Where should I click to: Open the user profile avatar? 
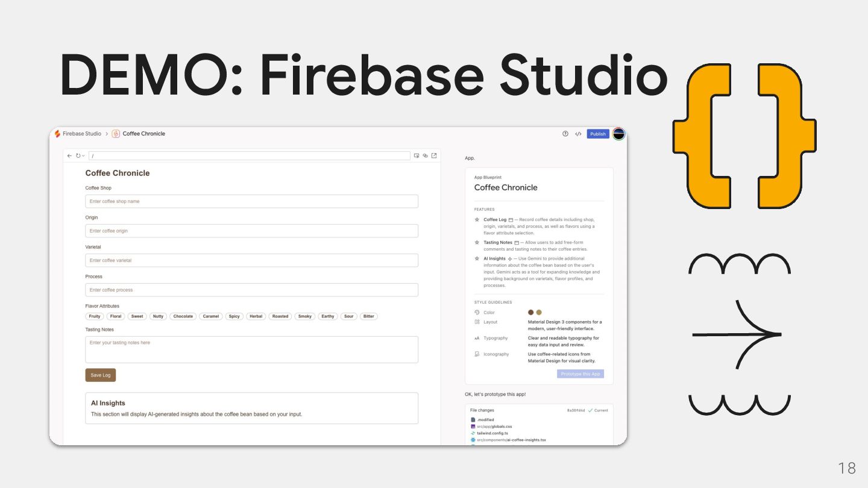(x=618, y=134)
